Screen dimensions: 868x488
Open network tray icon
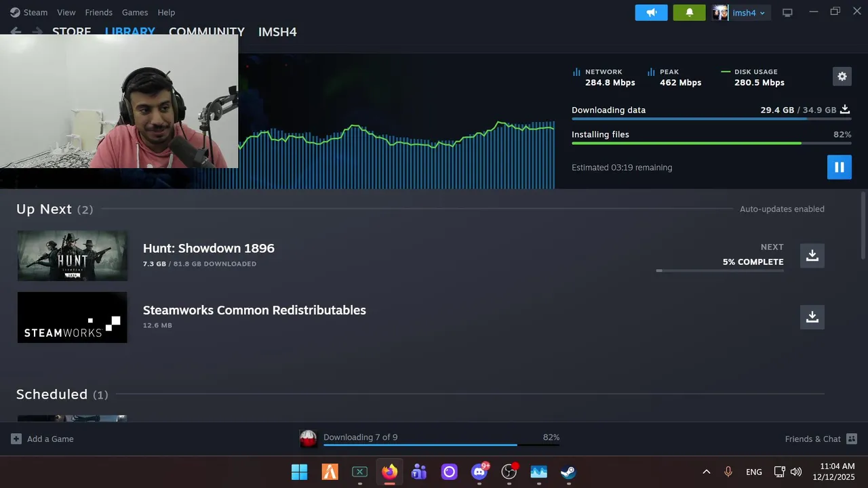click(780, 472)
